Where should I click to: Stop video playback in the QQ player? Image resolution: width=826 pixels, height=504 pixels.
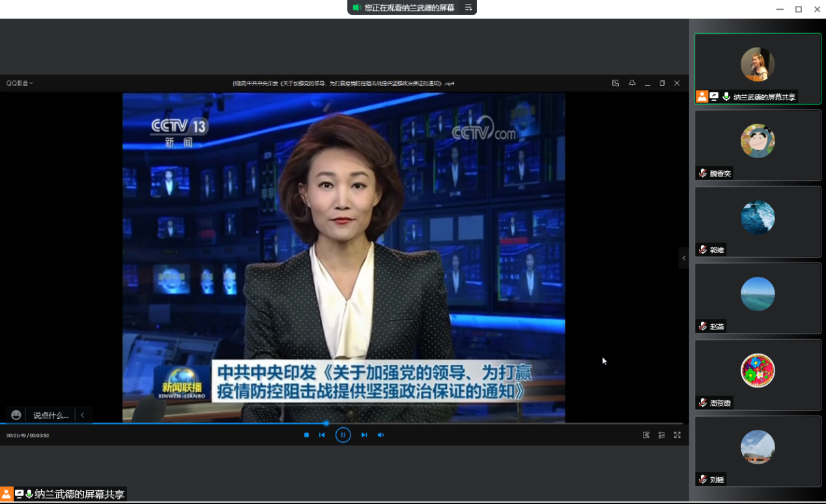(306, 435)
